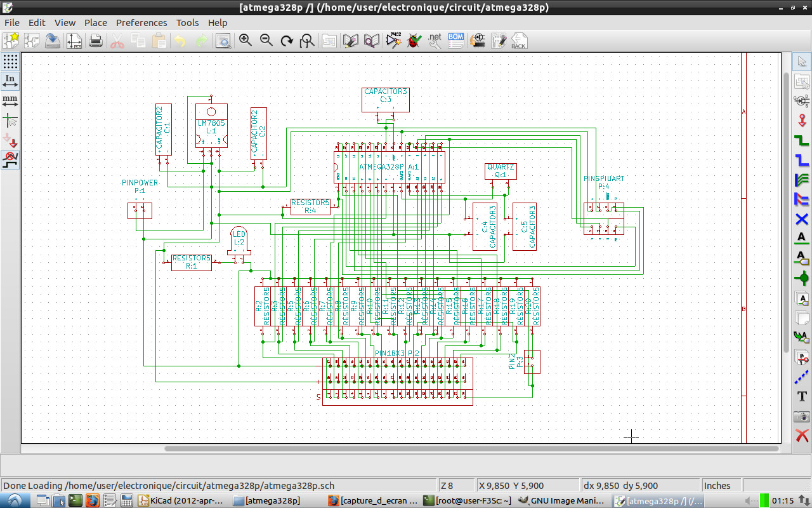This screenshot has height=508, width=812.
Task: Open the library editor
Action: [351, 41]
